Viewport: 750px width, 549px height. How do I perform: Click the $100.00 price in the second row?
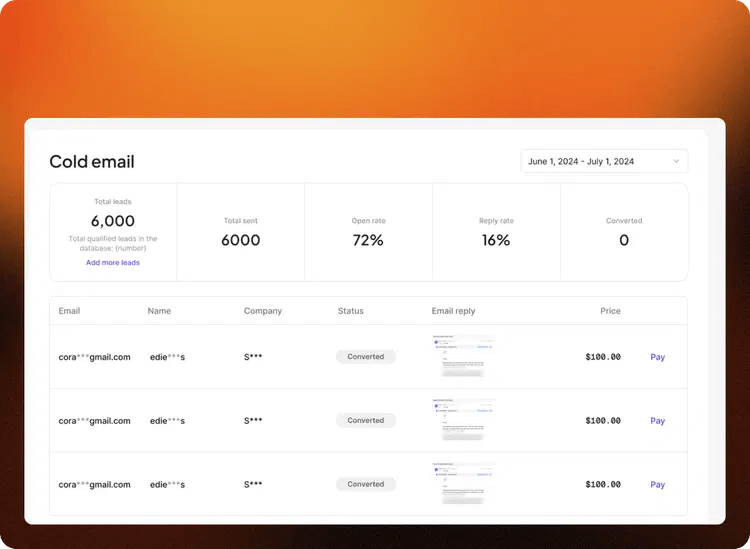(603, 420)
